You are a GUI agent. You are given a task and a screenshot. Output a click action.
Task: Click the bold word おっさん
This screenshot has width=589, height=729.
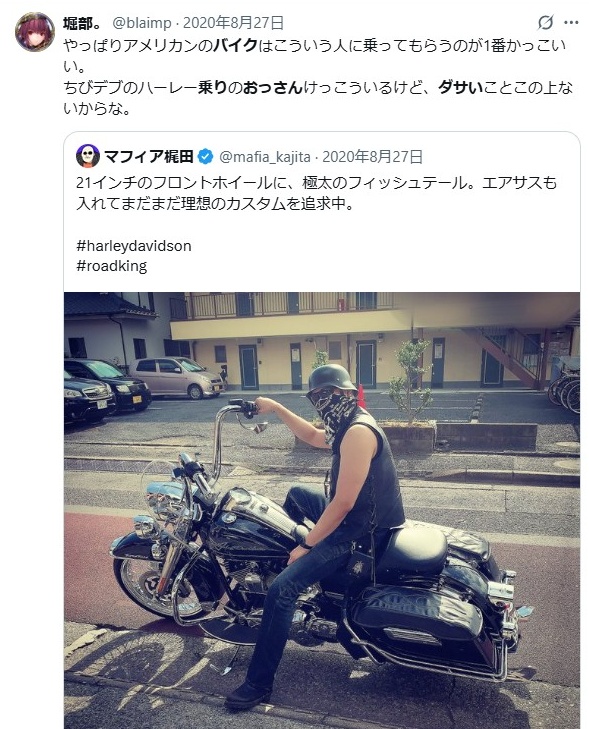click(273, 88)
